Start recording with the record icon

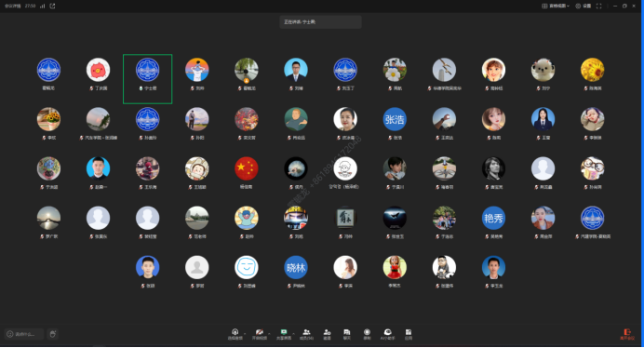[367, 334]
